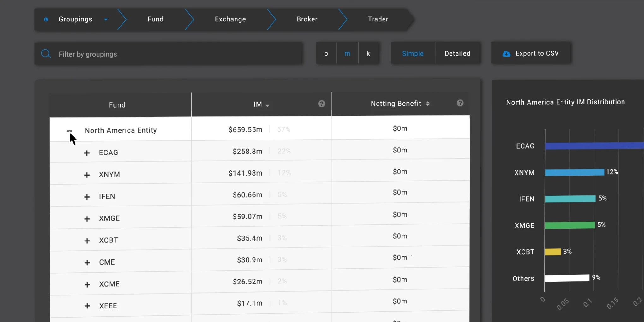Click the cloud download icon

[x=506, y=54]
